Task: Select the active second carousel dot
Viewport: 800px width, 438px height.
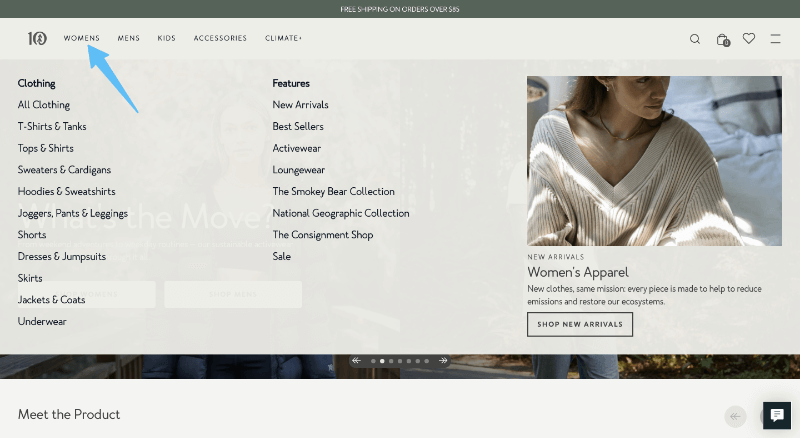Action: point(382,360)
